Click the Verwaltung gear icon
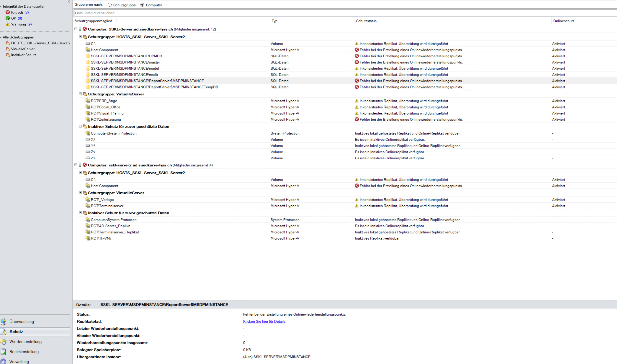 point(3,362)
